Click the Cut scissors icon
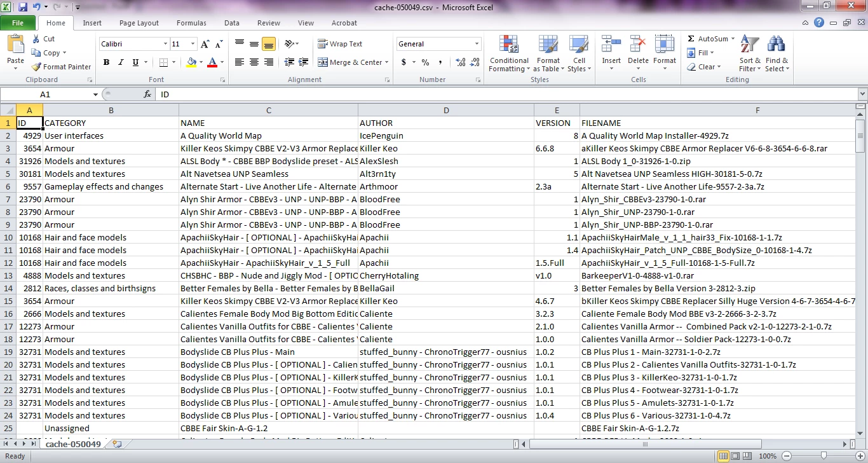This screenshot has height=463, width=868. pyautogui.click(x=36, y=39)
